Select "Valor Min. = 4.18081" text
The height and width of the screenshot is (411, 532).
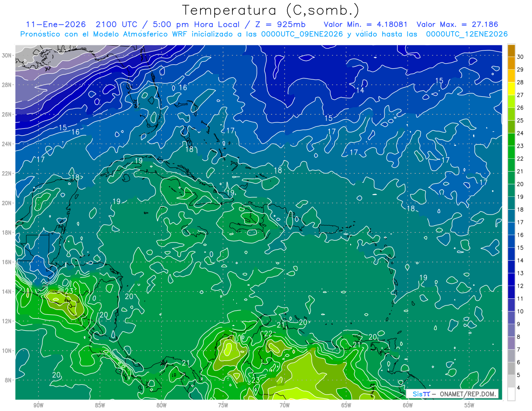[x=366, y=24]
